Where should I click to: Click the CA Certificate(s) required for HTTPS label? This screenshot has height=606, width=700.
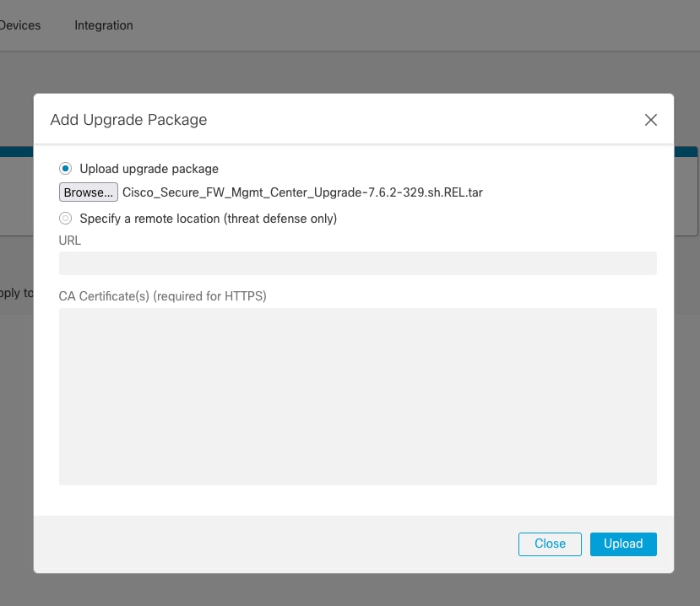coord(162,296)
